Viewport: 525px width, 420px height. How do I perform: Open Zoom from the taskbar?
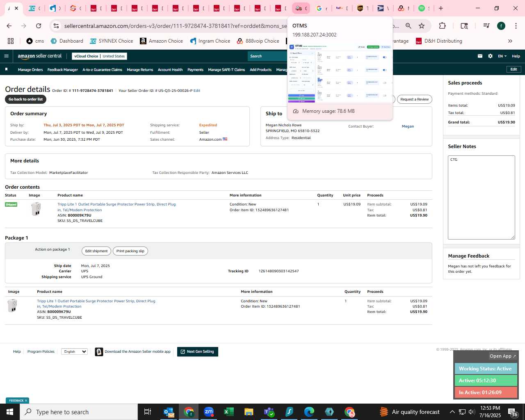209,412
